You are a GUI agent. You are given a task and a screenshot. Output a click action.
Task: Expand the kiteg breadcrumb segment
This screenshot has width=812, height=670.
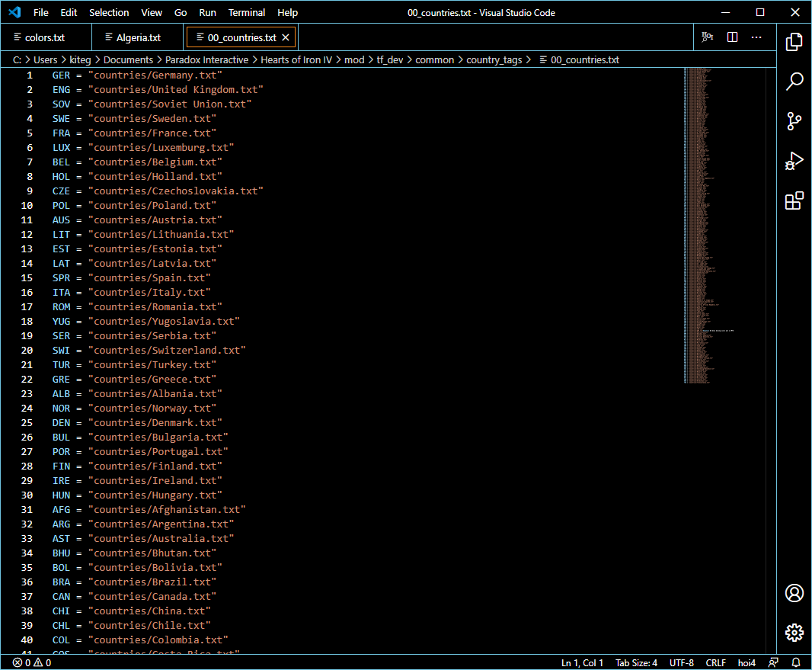tap(80, 59)
